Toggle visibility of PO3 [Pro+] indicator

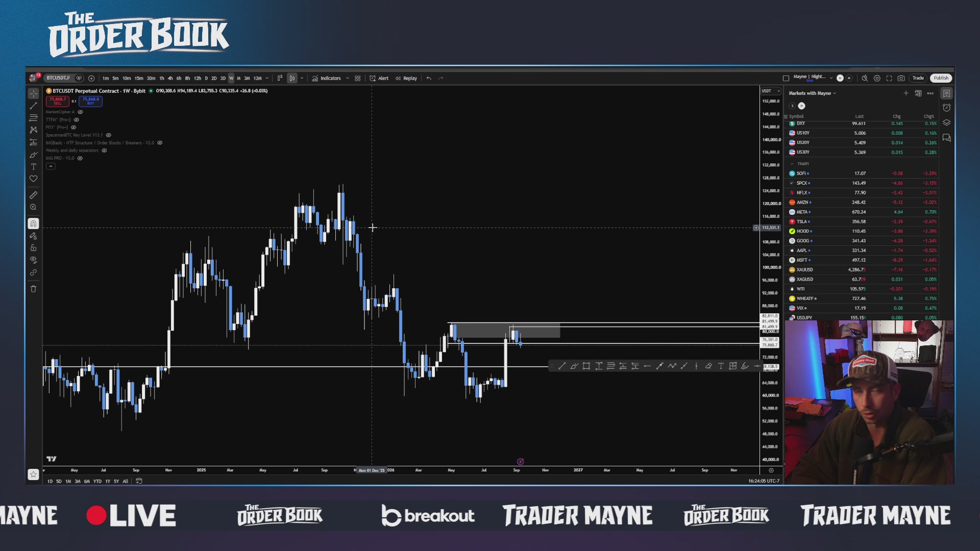[x=73, y=128]
